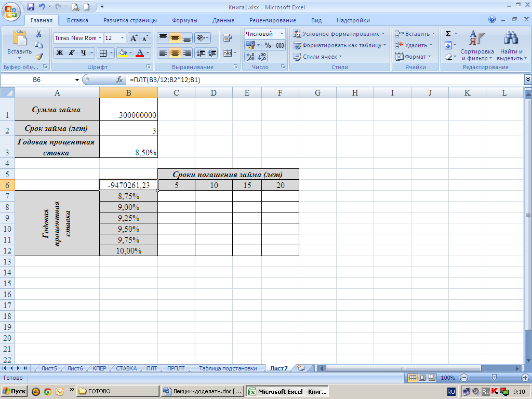
Task: Switch to Page Layout view in the status bar
Action: 422,378
